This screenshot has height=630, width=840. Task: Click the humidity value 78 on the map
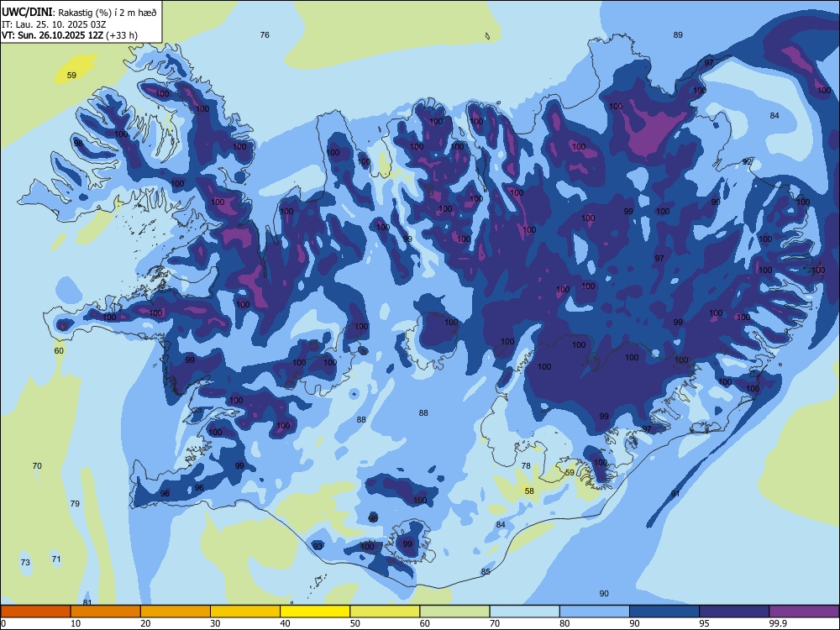(526, 465)
